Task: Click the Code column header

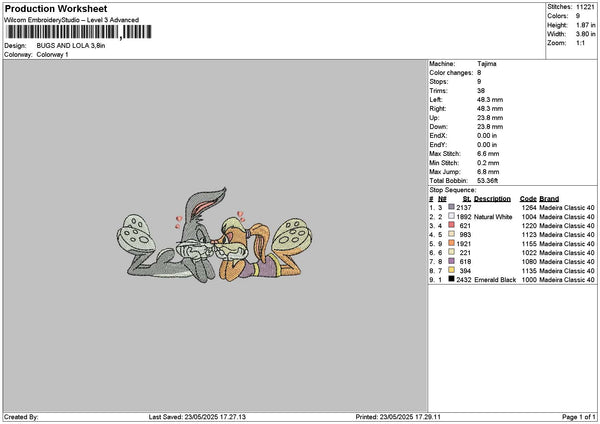Action: (528, 199)
